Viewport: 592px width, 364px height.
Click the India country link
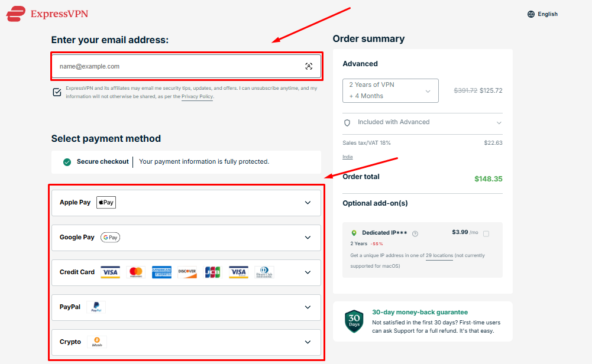(x=348, y=157)
